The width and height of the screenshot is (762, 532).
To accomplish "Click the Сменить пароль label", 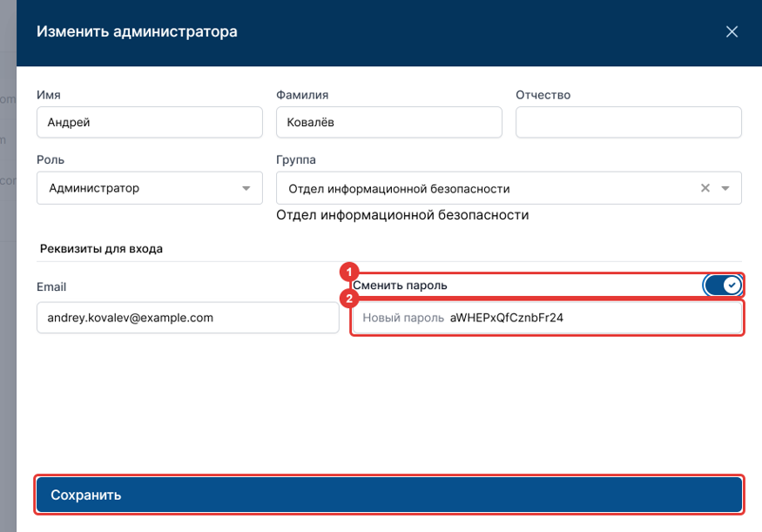I will (400, 286).
